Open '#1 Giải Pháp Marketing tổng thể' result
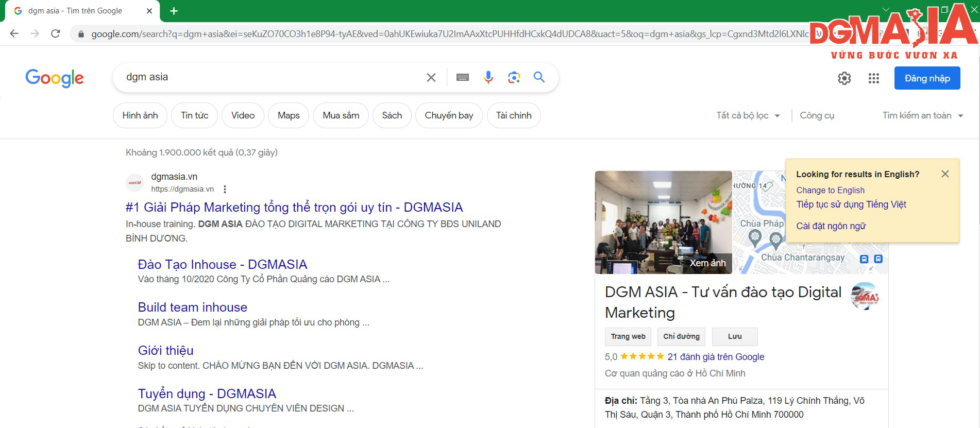The image size is (980, 428). [294, 207]
